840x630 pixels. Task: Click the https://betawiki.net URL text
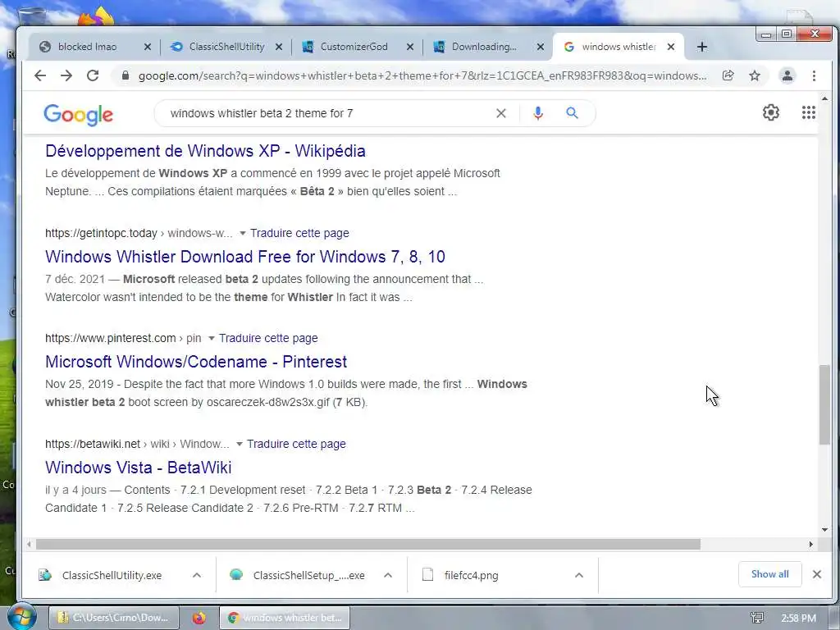pyautogui.click(x=93, y=444)
